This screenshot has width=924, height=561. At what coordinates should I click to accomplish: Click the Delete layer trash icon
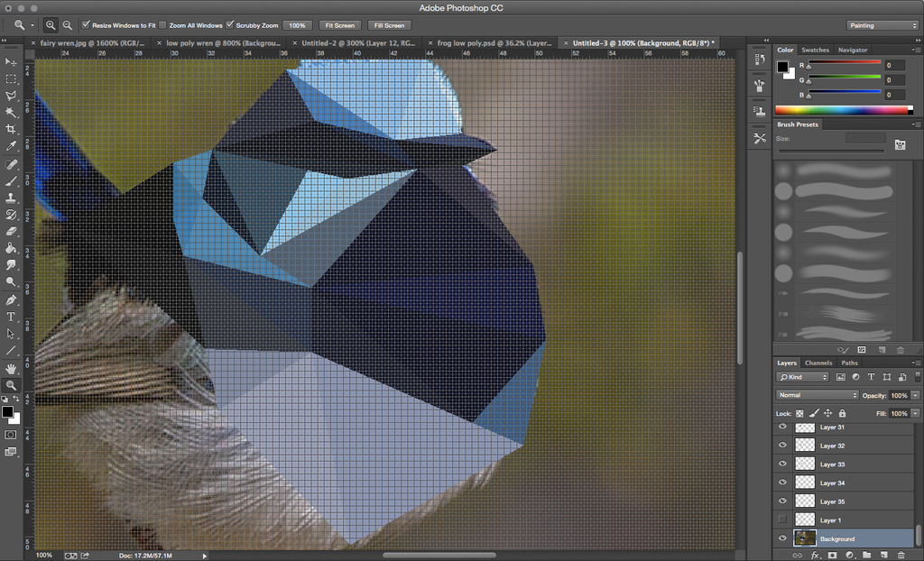coord(901,556)
